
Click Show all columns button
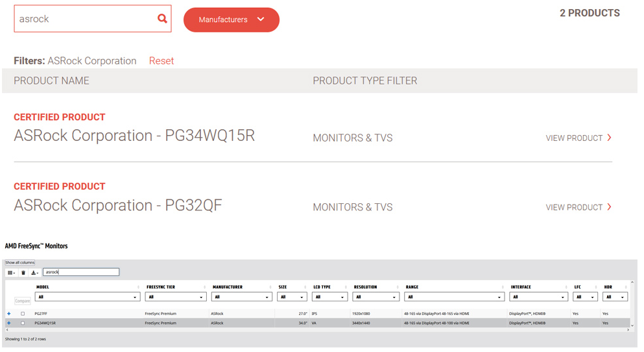pos(19,262)
